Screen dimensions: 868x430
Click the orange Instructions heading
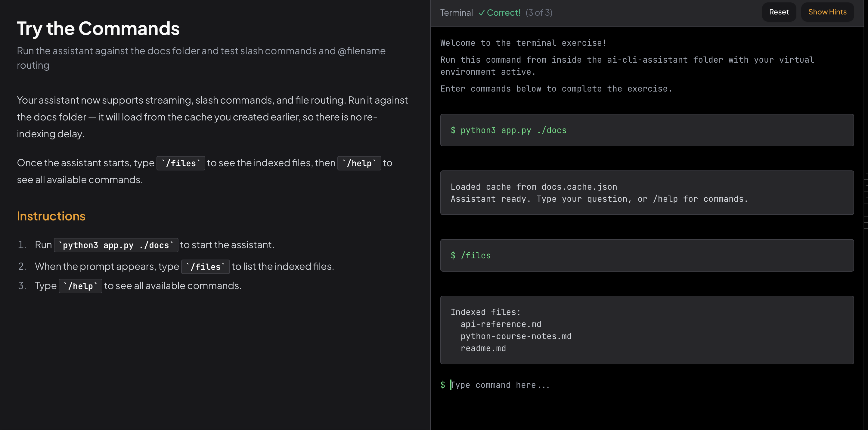[x=51, y=216]
